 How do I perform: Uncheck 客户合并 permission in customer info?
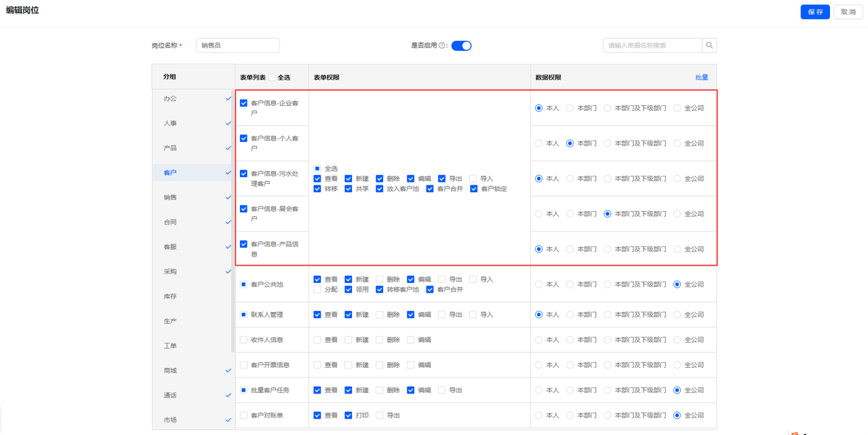[x=429, y=189]
